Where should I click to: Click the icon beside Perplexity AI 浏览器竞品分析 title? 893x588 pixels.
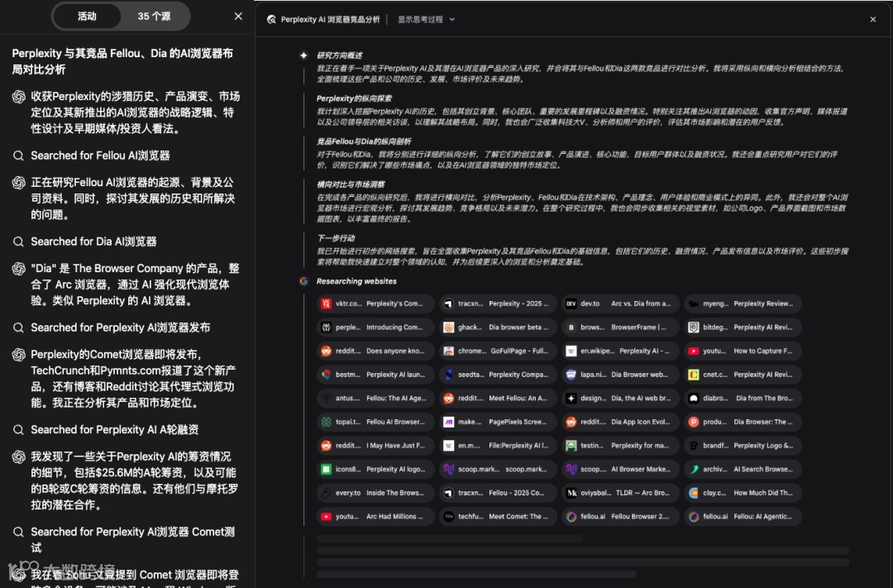[272, 19]
